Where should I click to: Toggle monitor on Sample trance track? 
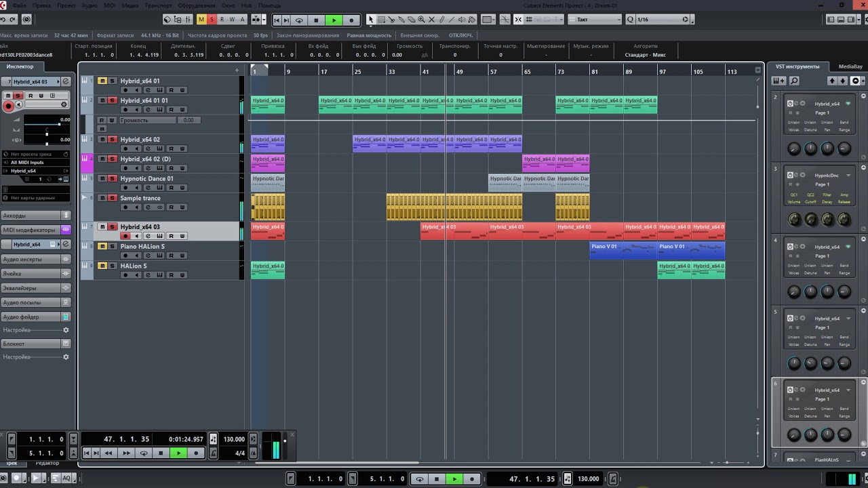(136, 208)
